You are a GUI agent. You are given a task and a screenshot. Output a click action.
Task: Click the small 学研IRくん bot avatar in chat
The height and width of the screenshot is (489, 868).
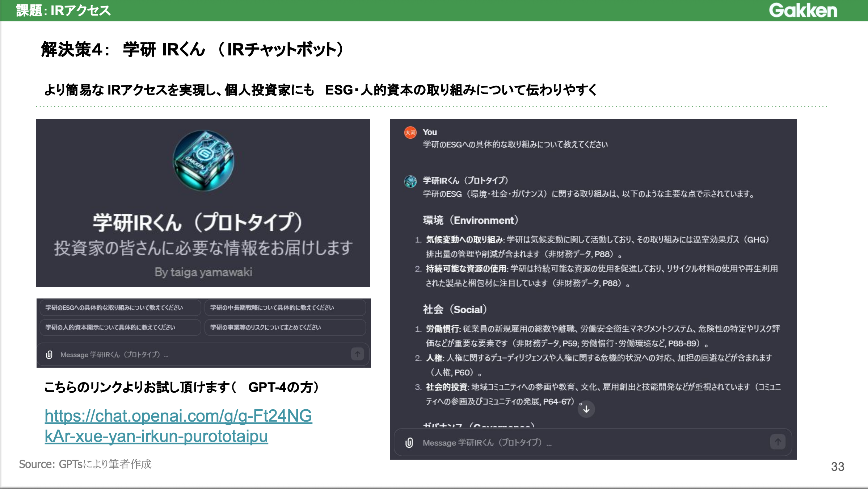410,181
